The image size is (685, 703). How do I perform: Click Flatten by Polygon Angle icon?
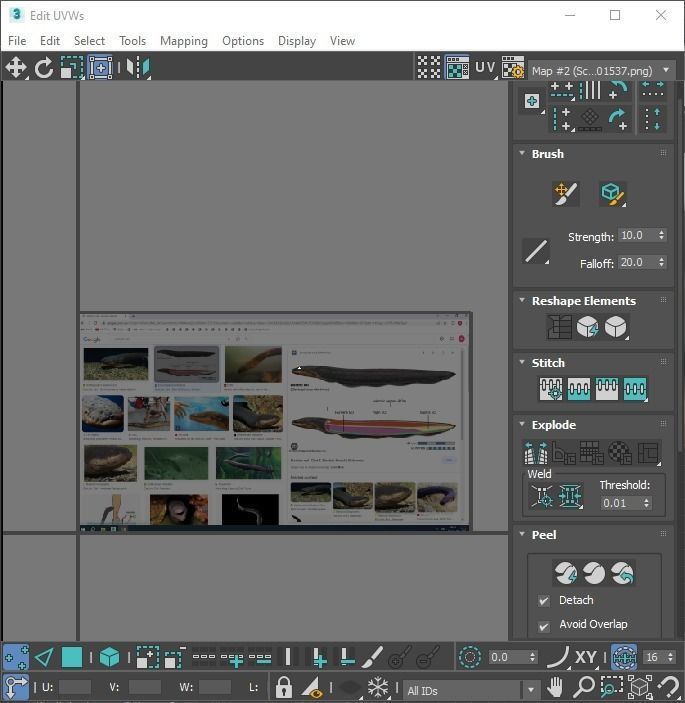pos(564,453)
